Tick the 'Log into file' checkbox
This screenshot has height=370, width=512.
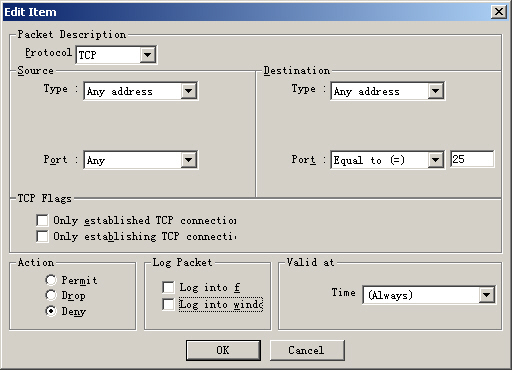coord(168,287)
